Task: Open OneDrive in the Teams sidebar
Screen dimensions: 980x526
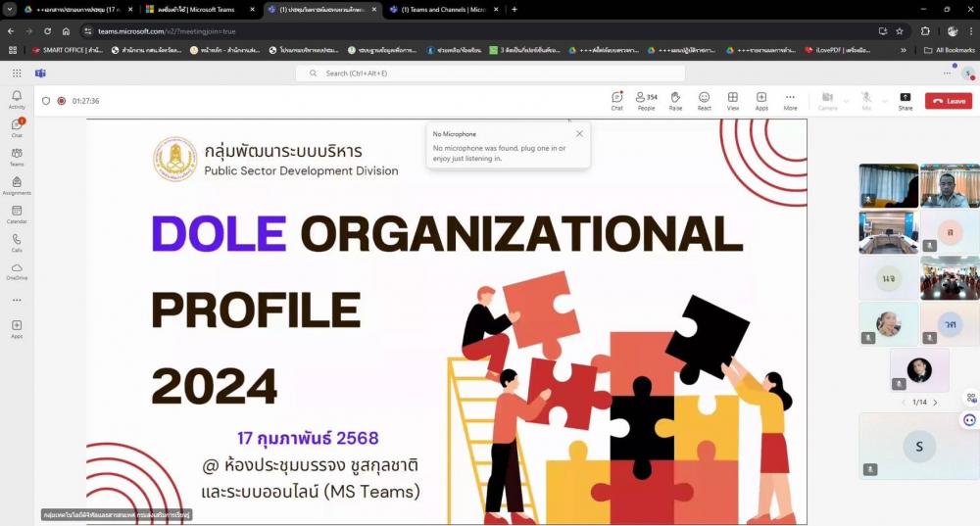Action: click(x=17, y=271)
